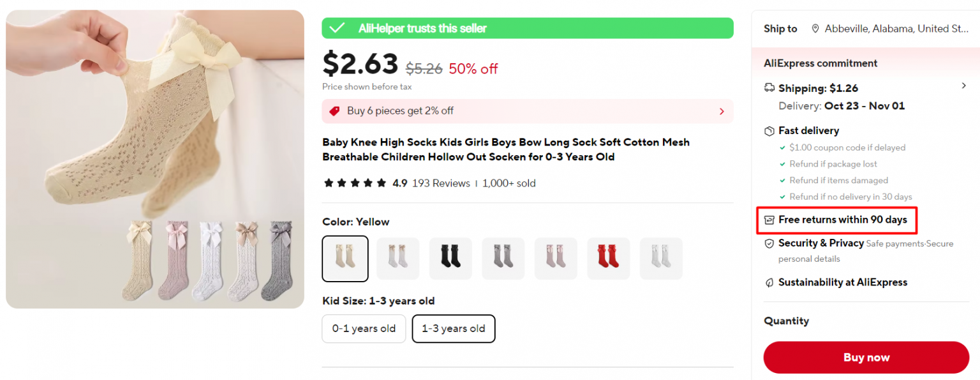Click the Fast delivery hexagon icon

pyautogui.click(x=769, y=130)
